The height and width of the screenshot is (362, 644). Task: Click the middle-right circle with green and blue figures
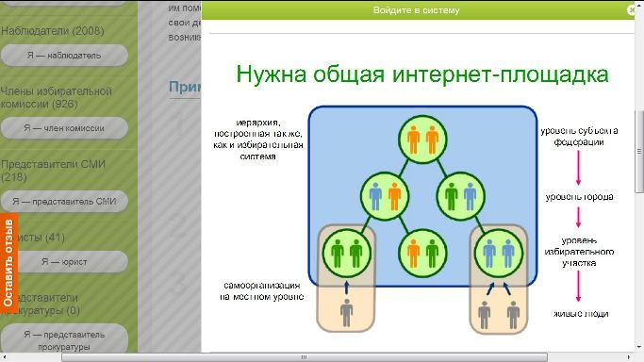[x=460, y=196]
